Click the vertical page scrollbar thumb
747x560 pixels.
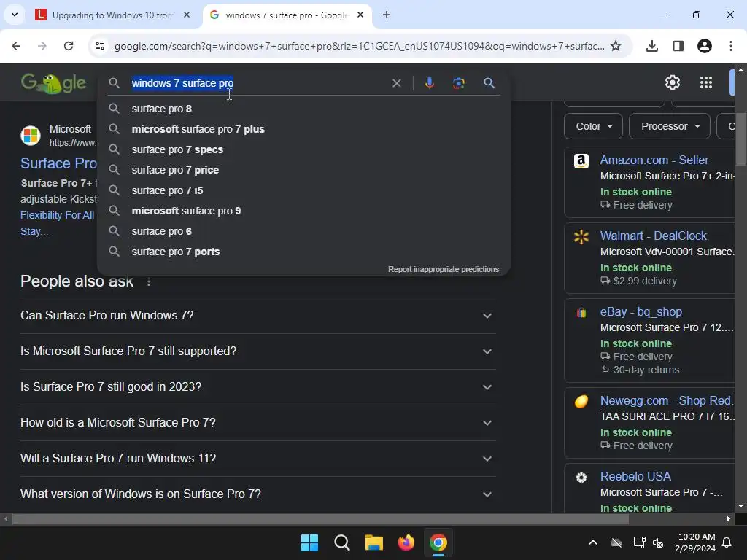tap(740, 139)
